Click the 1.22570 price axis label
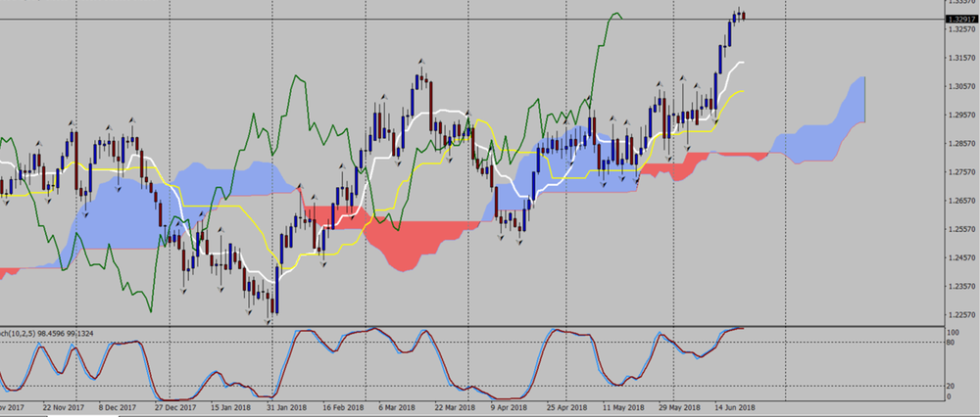This screenshot has width=980, height=417. click(963, 314)
